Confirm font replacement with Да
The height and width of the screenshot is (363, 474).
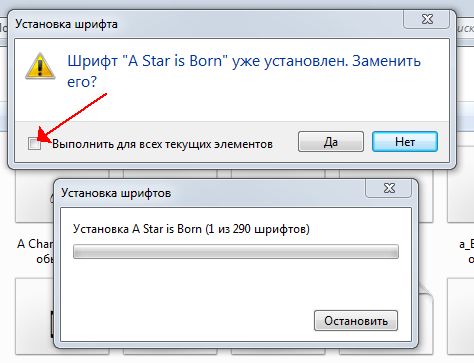tap(331, 142)
